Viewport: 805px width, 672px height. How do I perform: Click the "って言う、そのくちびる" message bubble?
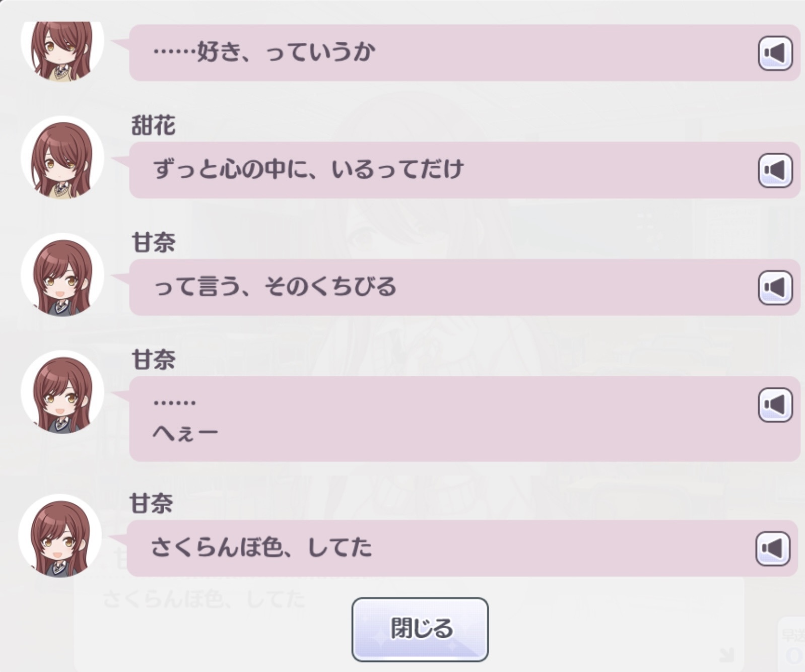click(464, 288)
